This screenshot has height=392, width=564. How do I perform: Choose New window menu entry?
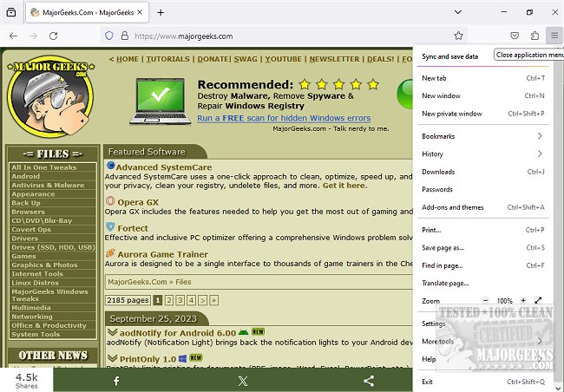click(483, 95)
